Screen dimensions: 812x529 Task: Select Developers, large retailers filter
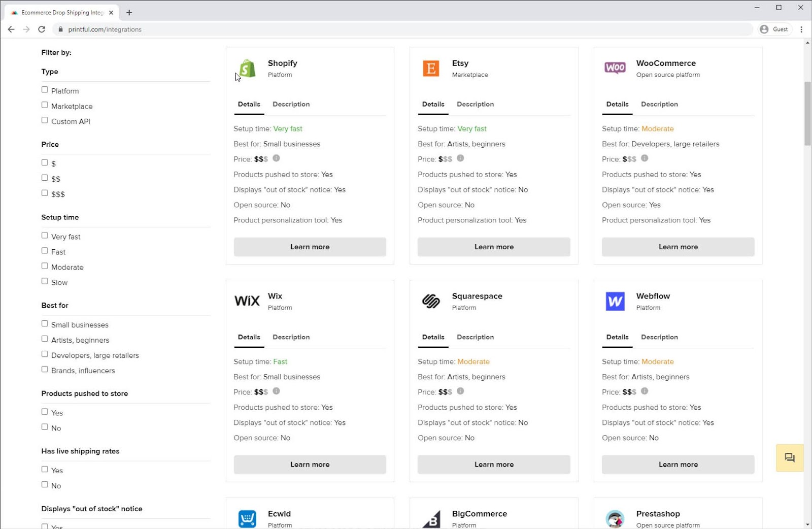click(45, 354)
